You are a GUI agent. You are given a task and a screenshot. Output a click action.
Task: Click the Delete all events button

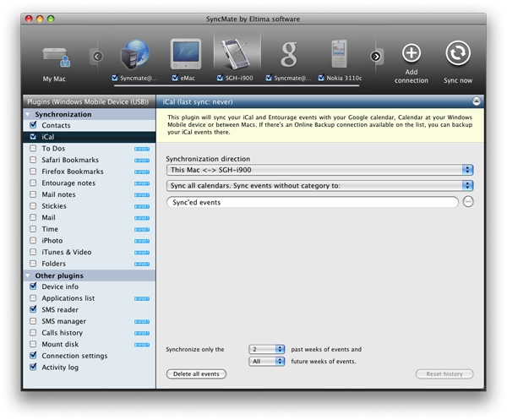pos(196,374)
